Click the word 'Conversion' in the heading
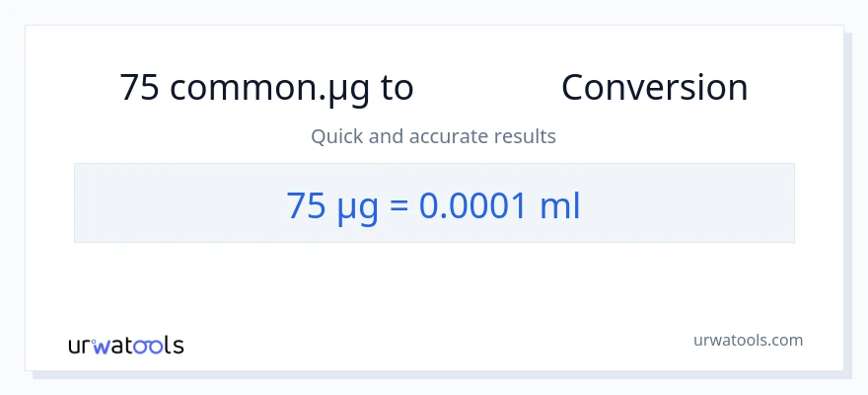Image resolution: width=868 pixels, height=395 pixels. point(654,88)
